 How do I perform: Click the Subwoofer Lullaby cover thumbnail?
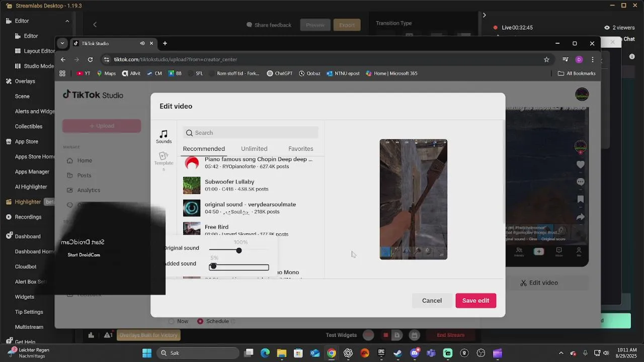click(192, 185)
